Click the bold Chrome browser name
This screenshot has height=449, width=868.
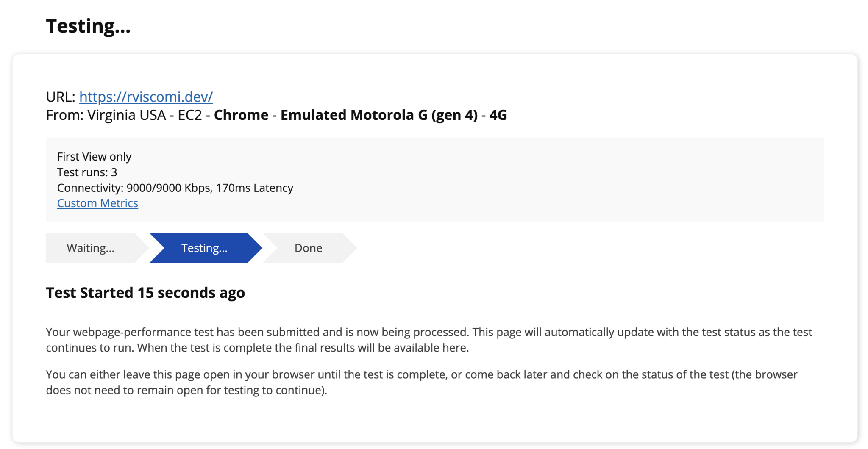(x=241, y=115)
